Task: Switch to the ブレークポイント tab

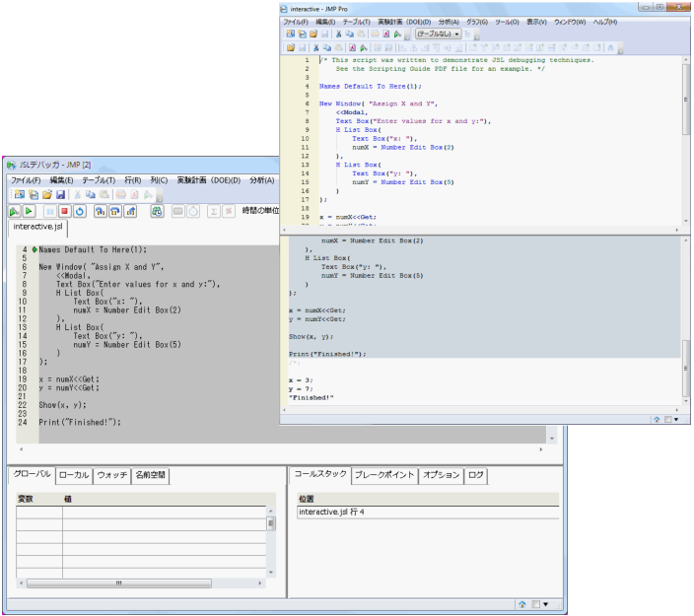Action: [383, 475]
